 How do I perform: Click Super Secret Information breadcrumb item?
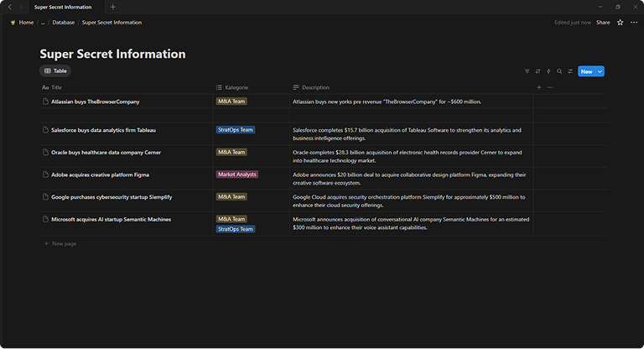(112, 22)
